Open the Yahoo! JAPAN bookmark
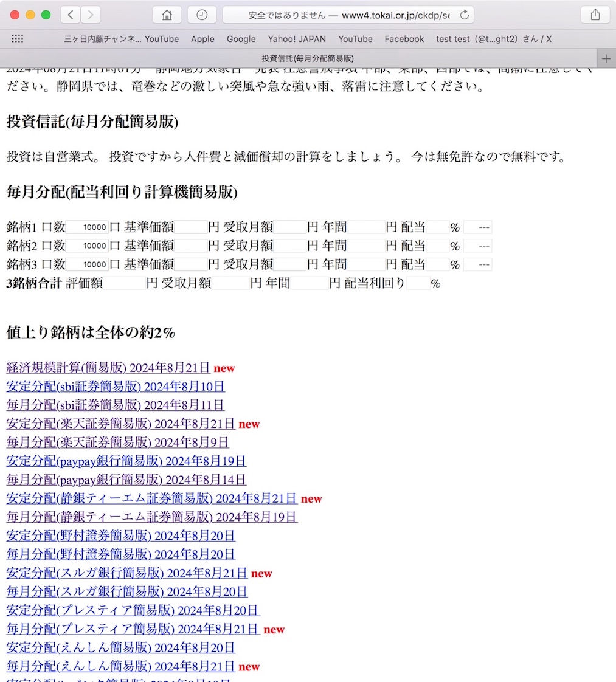The height and width of the screenshot is (682, 616). (297, 39)
